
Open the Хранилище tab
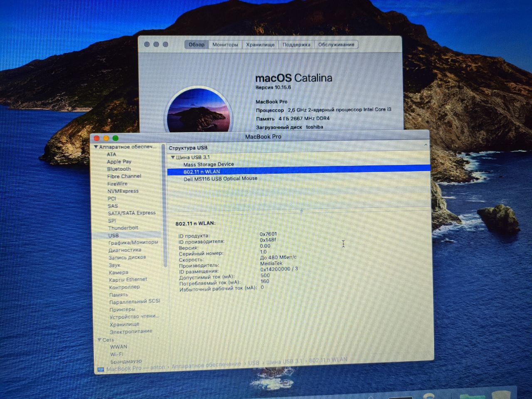pos(260,44)
